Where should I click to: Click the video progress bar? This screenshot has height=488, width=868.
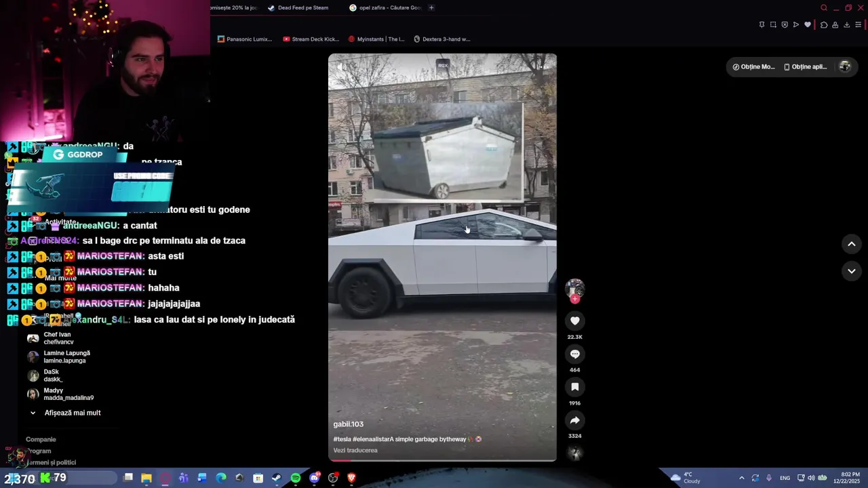442,460
